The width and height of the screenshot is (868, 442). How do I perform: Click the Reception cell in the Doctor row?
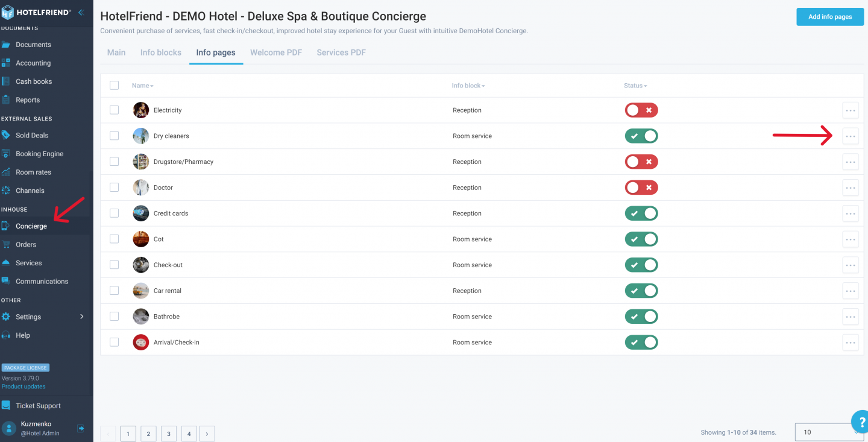tap(467, 188)
